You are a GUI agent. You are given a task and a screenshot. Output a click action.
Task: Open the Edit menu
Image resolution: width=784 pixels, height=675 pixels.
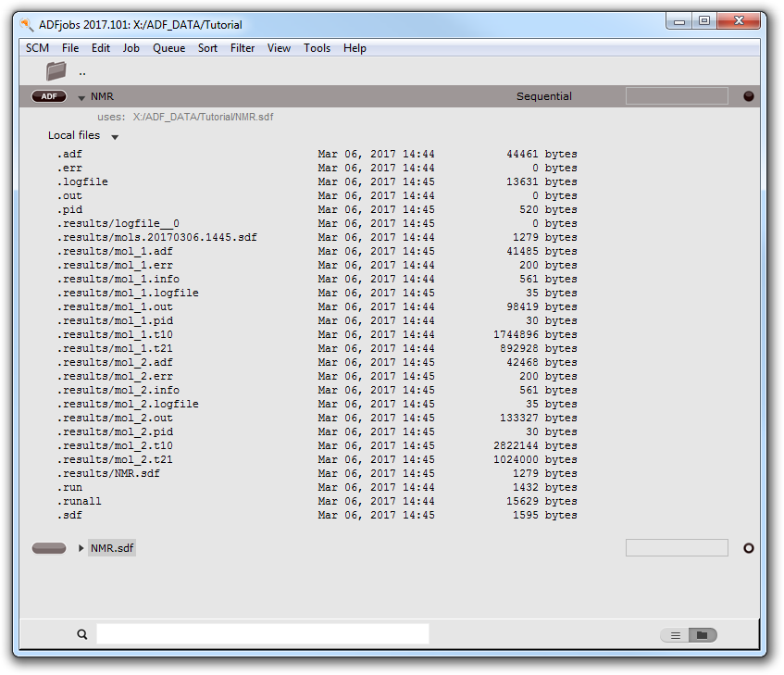click(x=101, y=48)
